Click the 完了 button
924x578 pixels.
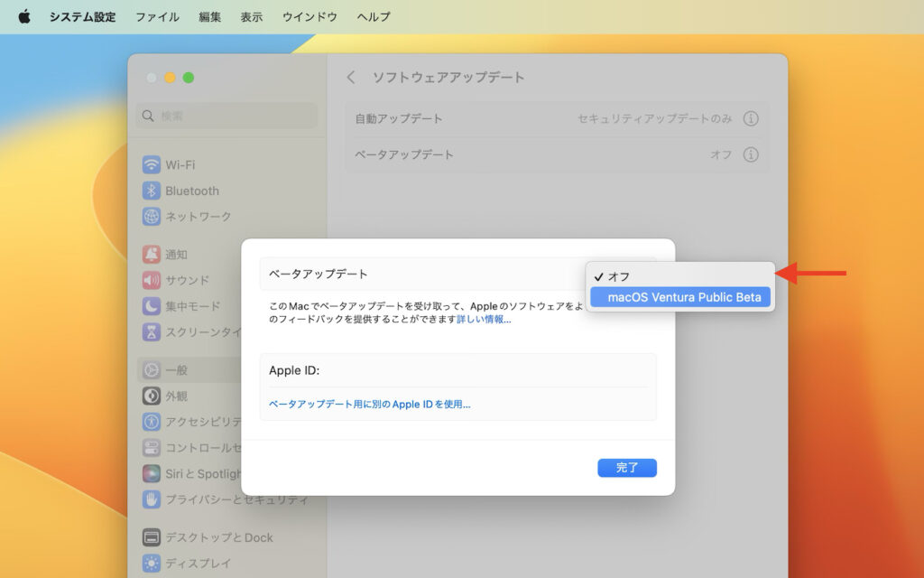pos(627,468)
